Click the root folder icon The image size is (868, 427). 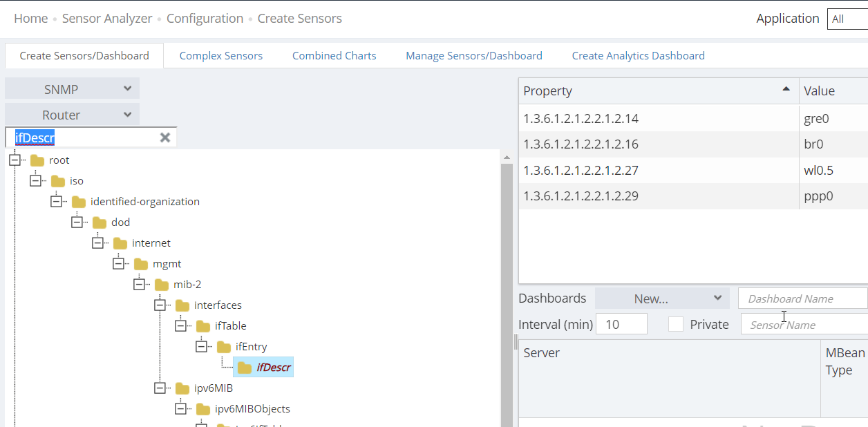tap(37, 160)
